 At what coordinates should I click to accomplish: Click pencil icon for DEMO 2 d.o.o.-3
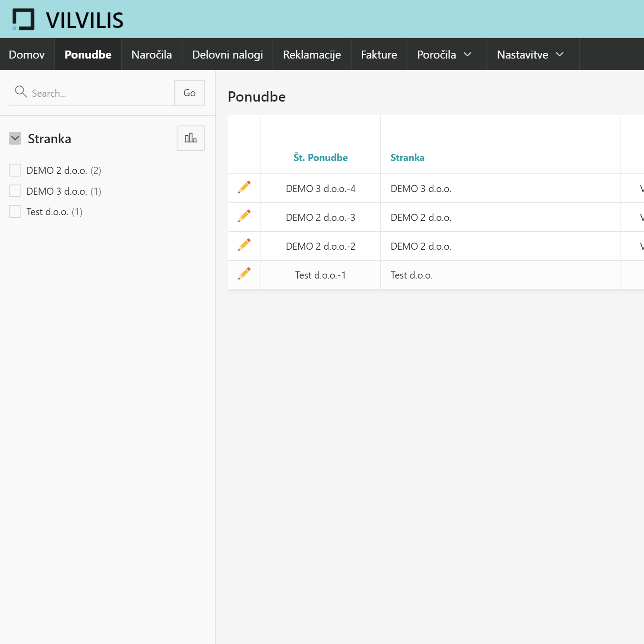click(x=244, y=216)
